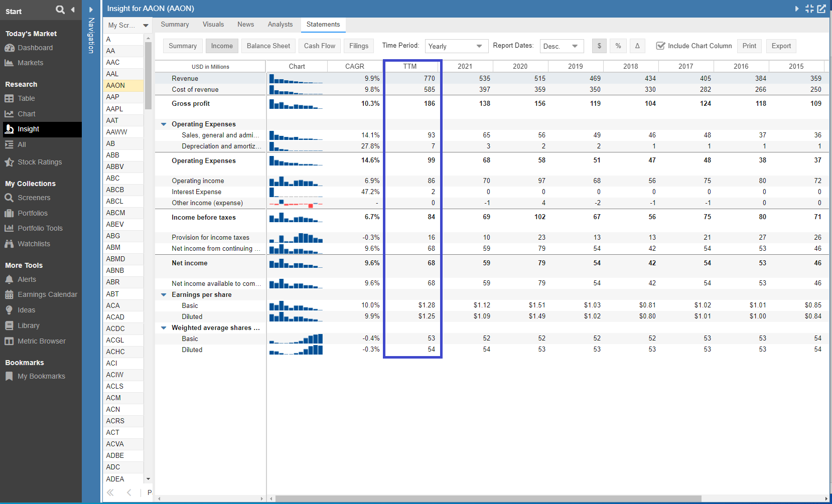832x504 pixels.
Task: Open the Screeners magnifier icon
Action: click(9, 198)
